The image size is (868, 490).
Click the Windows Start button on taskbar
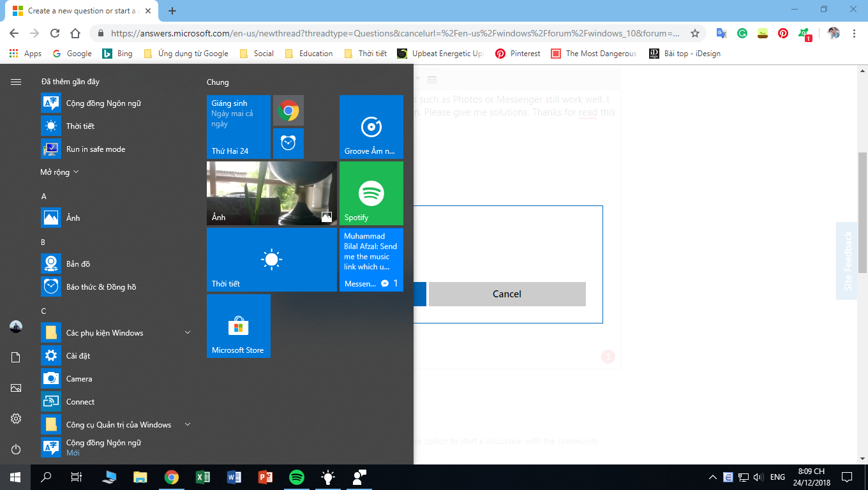point(15,477)
